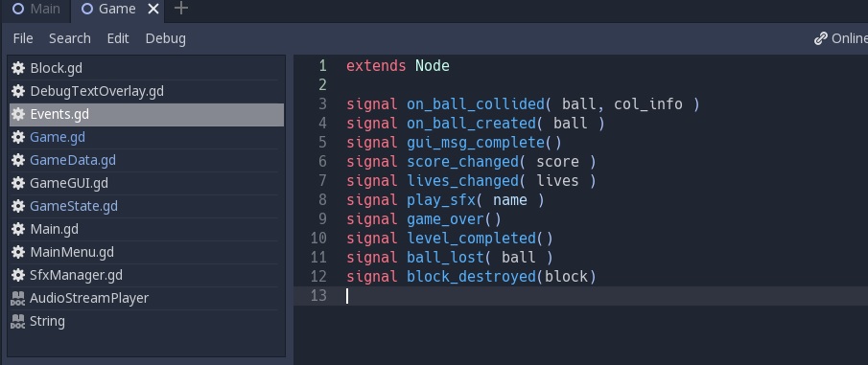This screenshot has width=868, height=365.
Task: Open the Edit menu
Action: point(118,38)
